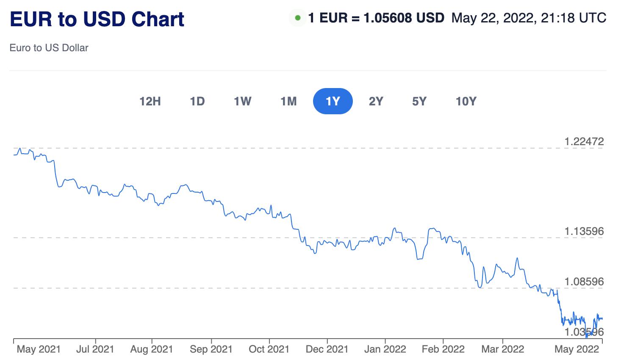Select the 12H time range
Image resolution: width=621 pixels, height=364 pixels.
pos(150,102)
